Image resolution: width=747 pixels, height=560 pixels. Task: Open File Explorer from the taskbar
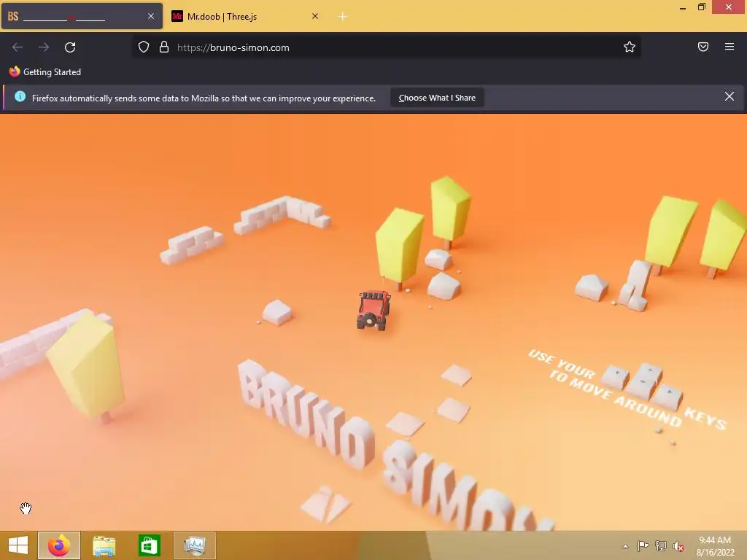tap(104, 545)
